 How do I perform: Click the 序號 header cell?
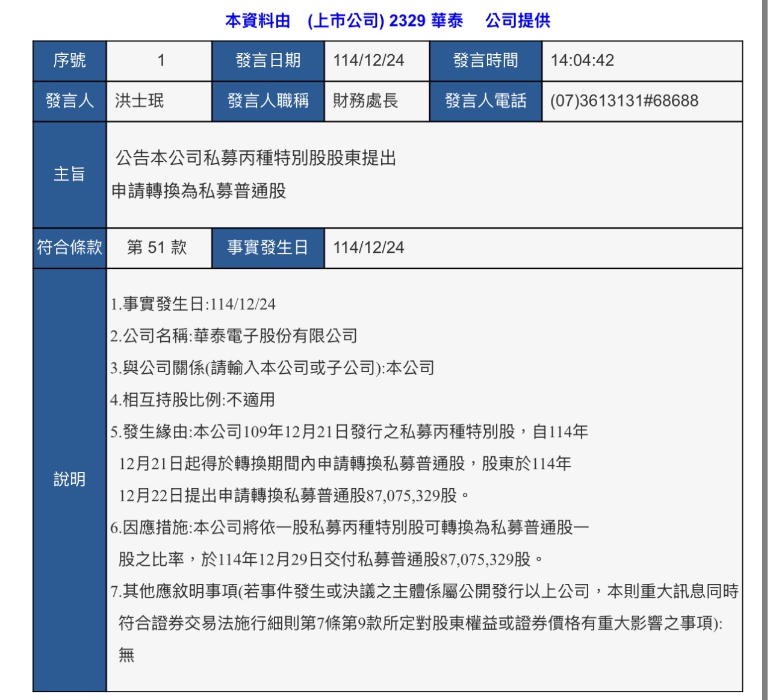[69, 61]
